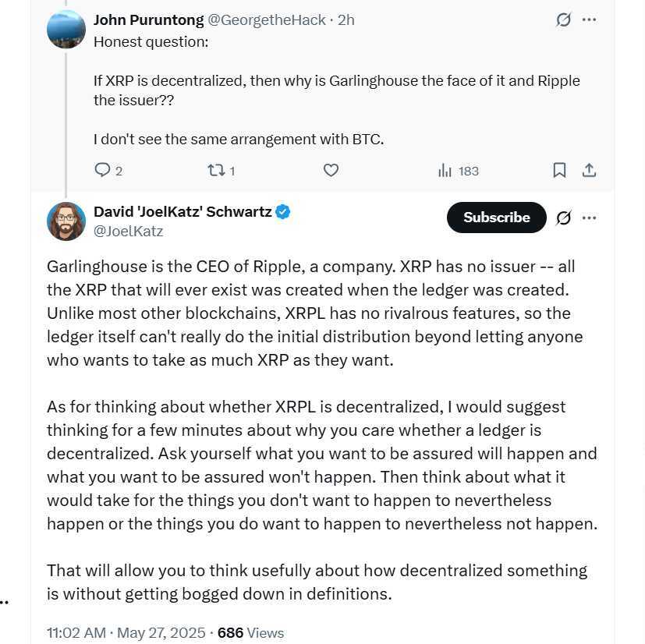View analytics showing 183 views
This screenshot has height=644, width=645.
(x=459, y=170)
